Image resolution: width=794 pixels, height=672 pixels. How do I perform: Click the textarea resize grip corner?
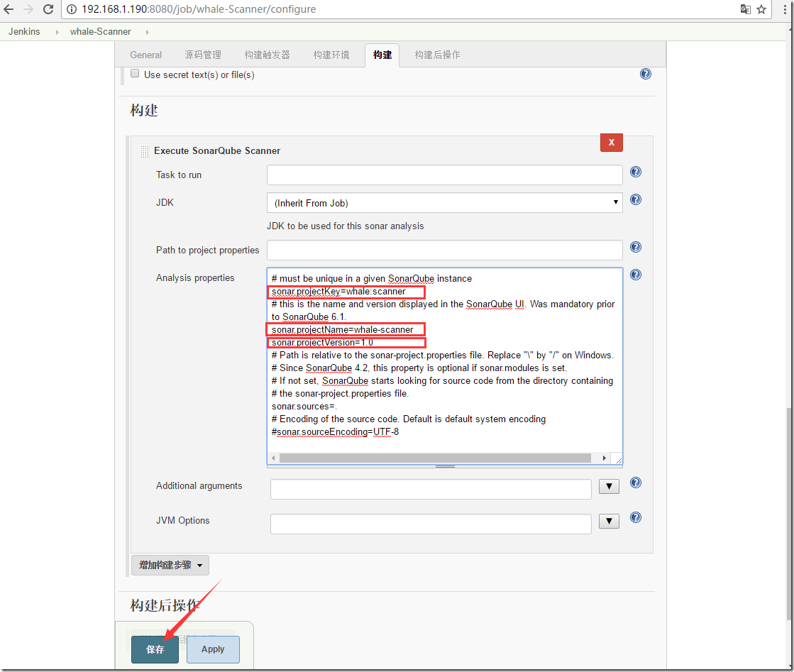[618, 459]
